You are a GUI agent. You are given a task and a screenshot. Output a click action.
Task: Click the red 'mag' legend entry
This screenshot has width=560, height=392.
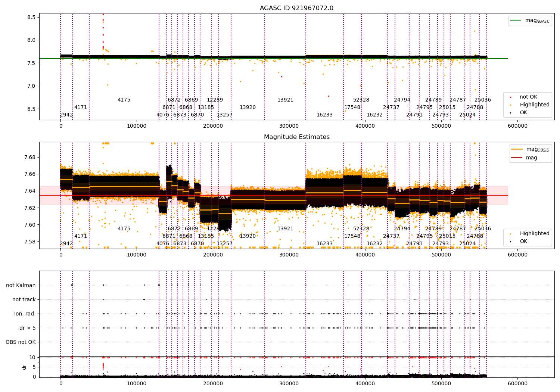[x=524, y=158]
